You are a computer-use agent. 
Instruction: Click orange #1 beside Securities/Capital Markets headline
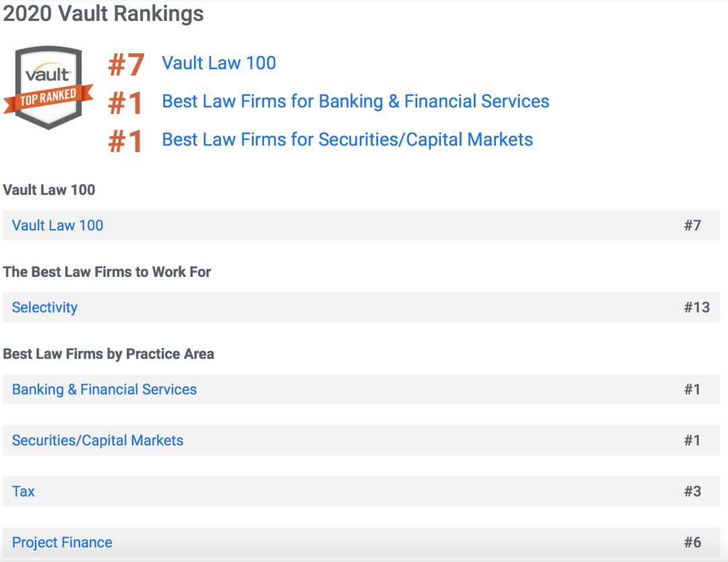click(126, 142)
